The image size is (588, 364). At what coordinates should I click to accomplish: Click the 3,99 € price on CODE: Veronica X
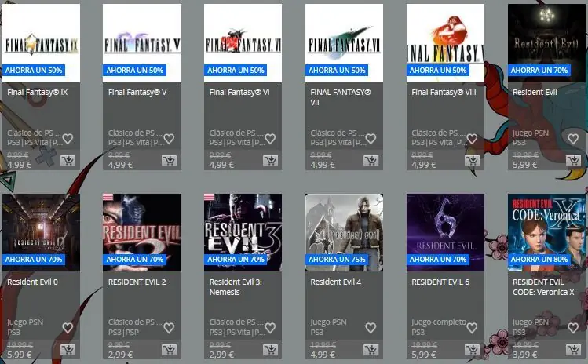(x=524, y=355)
